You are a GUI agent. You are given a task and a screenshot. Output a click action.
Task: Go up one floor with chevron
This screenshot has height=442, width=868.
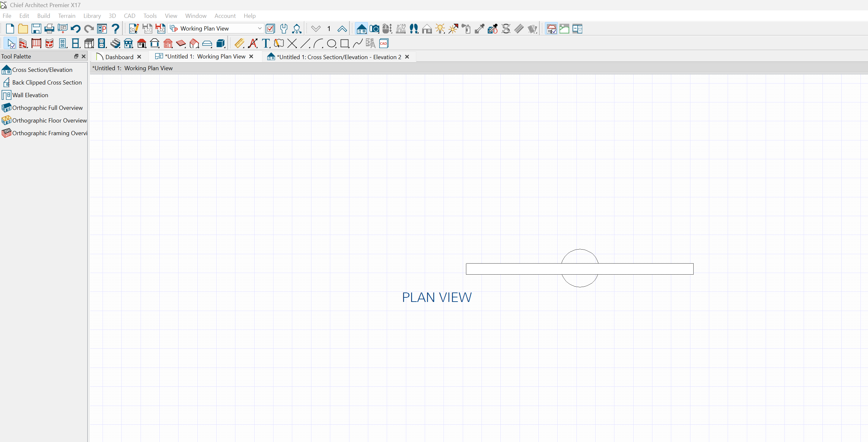342,29
